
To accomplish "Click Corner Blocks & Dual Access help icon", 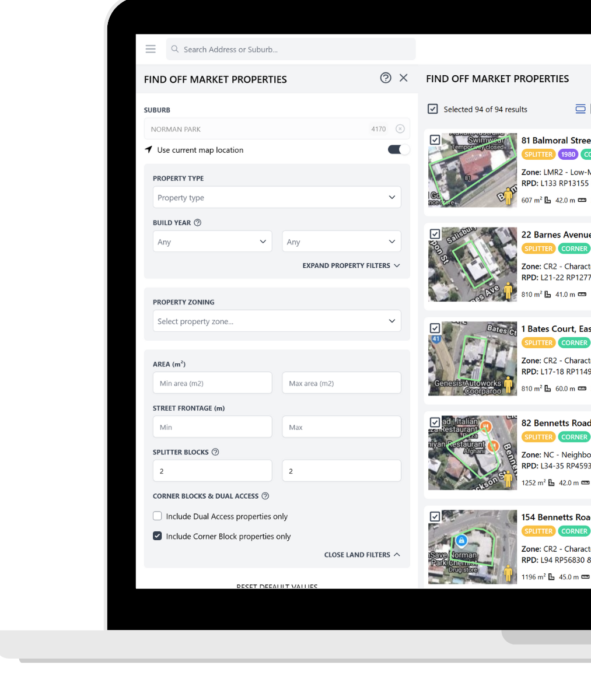I will click(265, 496).
